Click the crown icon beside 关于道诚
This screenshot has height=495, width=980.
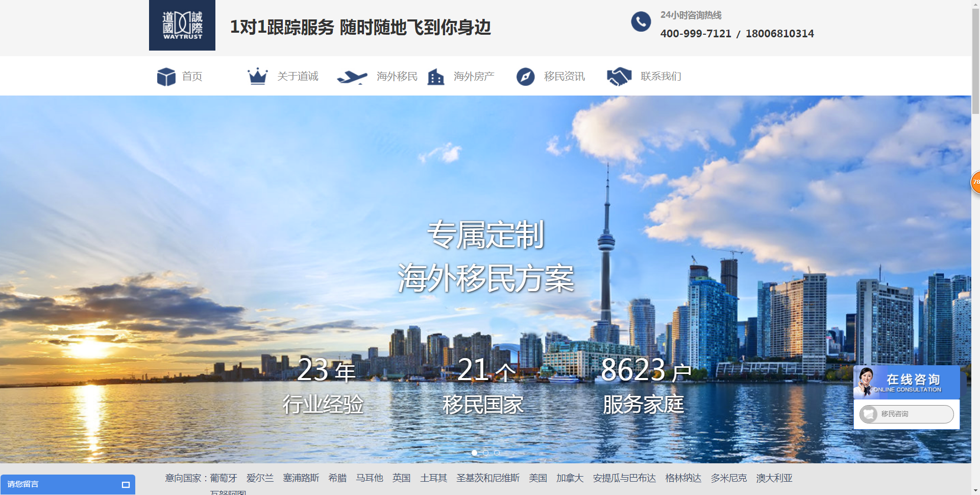[257, 76]
